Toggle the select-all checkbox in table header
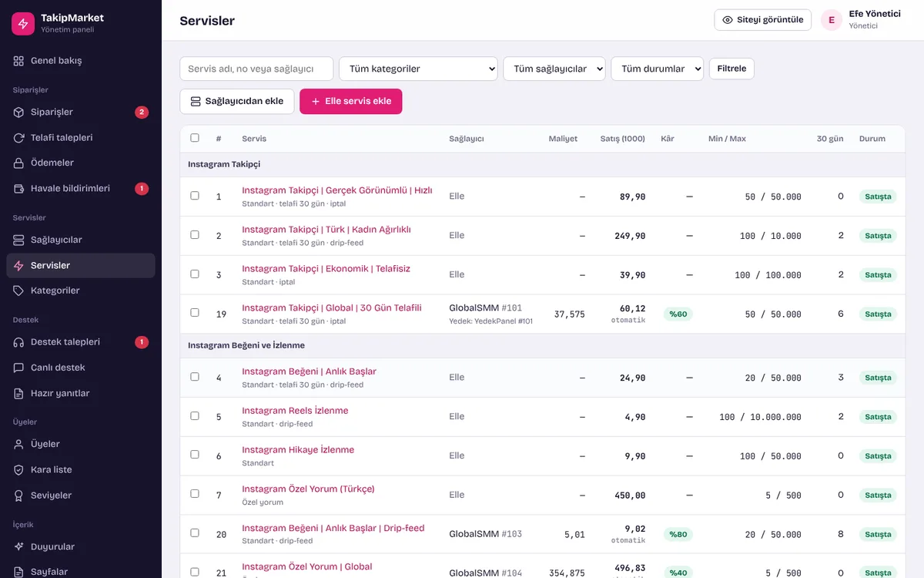924x578 pixels. click(195, 138)
